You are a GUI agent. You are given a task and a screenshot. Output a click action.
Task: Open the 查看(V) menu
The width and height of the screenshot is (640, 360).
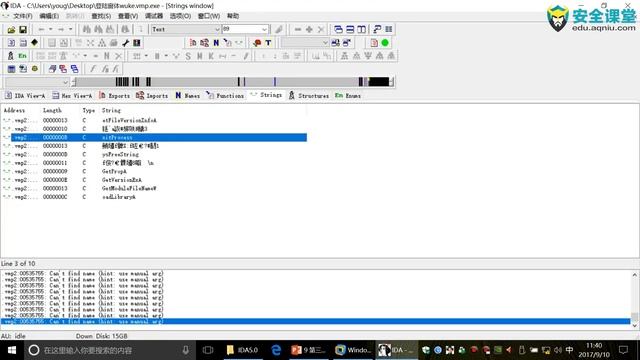pyautogui.click(x=128, y=16)
